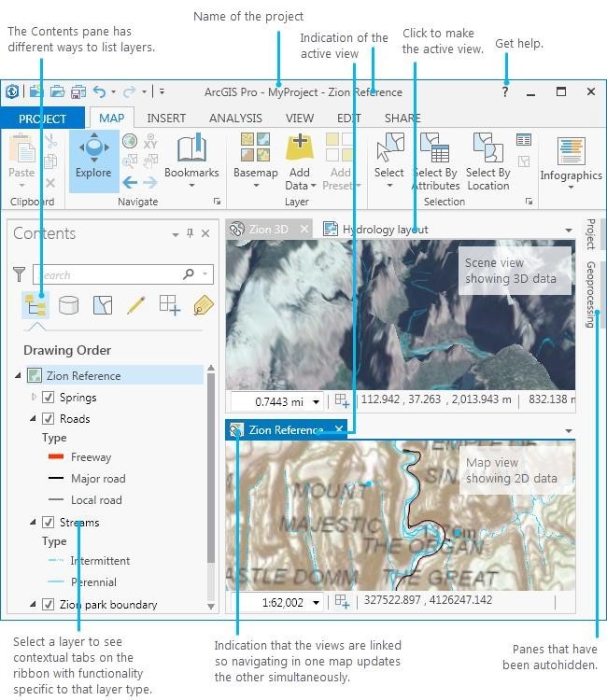
Task: Expand the Springs layer
Action: (34, 397)
